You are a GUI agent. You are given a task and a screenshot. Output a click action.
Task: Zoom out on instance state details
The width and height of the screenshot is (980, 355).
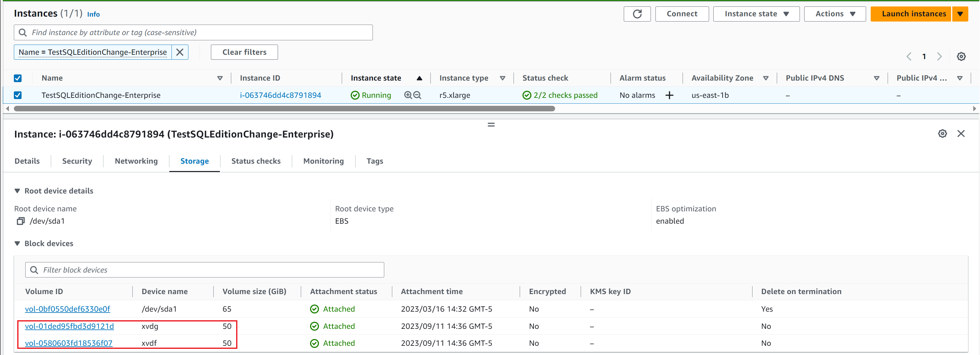pos(417,95)
